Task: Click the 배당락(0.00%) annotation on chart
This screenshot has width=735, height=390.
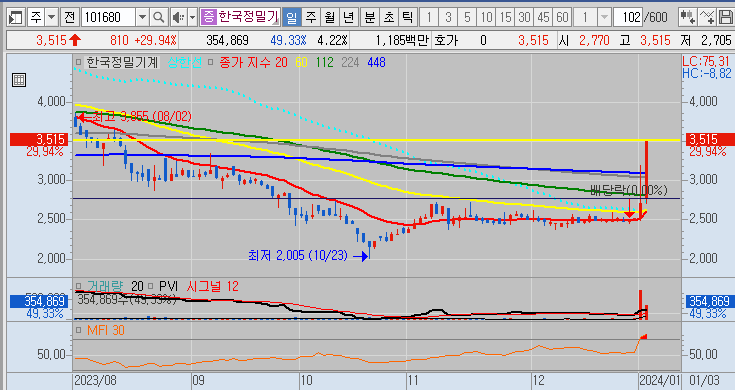Action: tap(629, 190)
